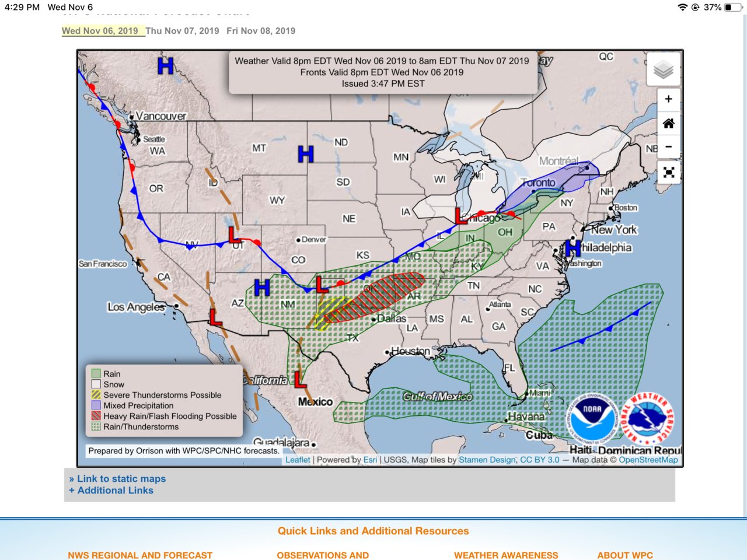Select the Fri Nov 08, 2019 tab
The image size is (747, 560).
(x=261, y=31)
